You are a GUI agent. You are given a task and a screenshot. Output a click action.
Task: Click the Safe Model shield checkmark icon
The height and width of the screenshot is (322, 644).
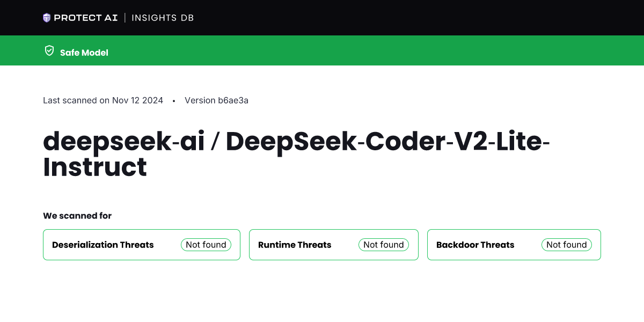49,51
